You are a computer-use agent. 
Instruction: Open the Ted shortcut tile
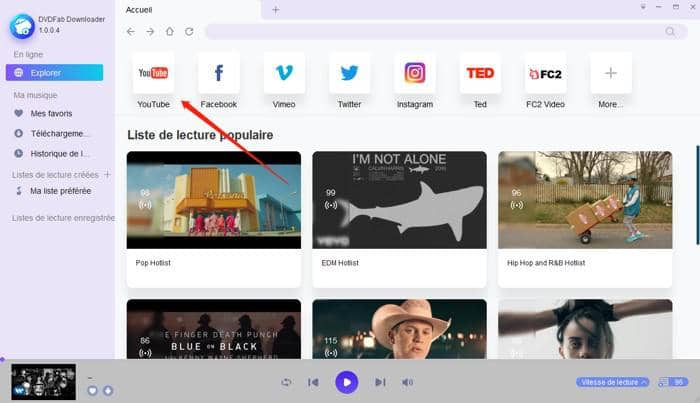tap(480, 73)
